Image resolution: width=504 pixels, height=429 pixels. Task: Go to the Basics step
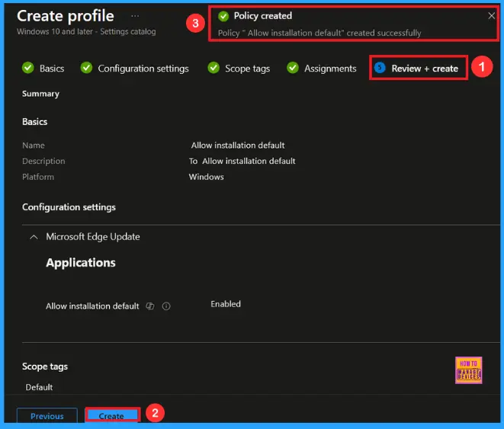[x=52, y=69]
